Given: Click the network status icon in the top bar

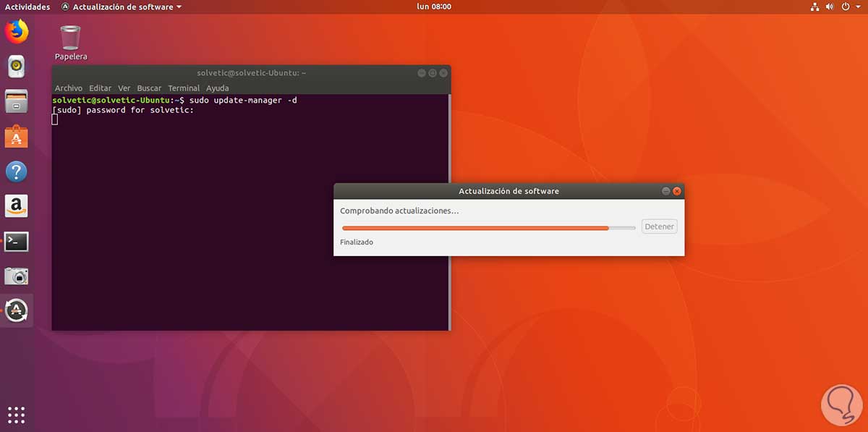Looking at the screenshot, I should [x=814, y=7].
